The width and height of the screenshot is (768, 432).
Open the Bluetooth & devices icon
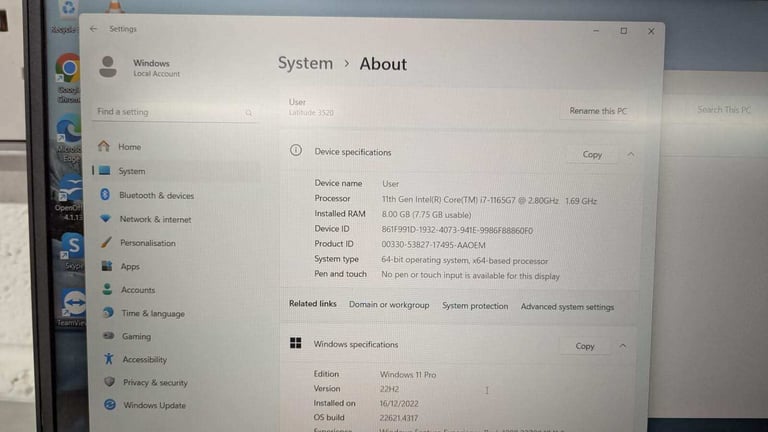click(x=105, y=194)
